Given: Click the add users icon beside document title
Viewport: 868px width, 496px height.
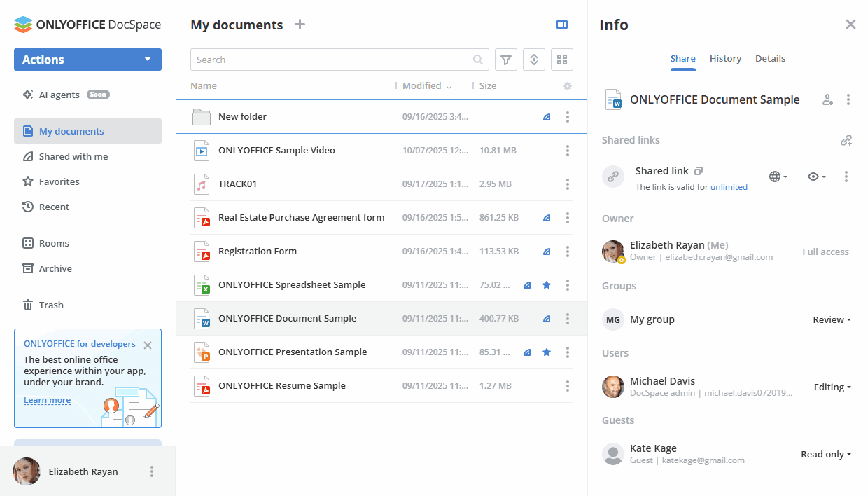Looking at the screenshot, I should point(827,99).
